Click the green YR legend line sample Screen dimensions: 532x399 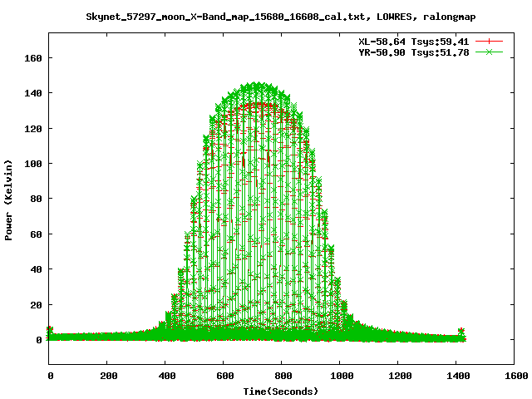point(489,52)
